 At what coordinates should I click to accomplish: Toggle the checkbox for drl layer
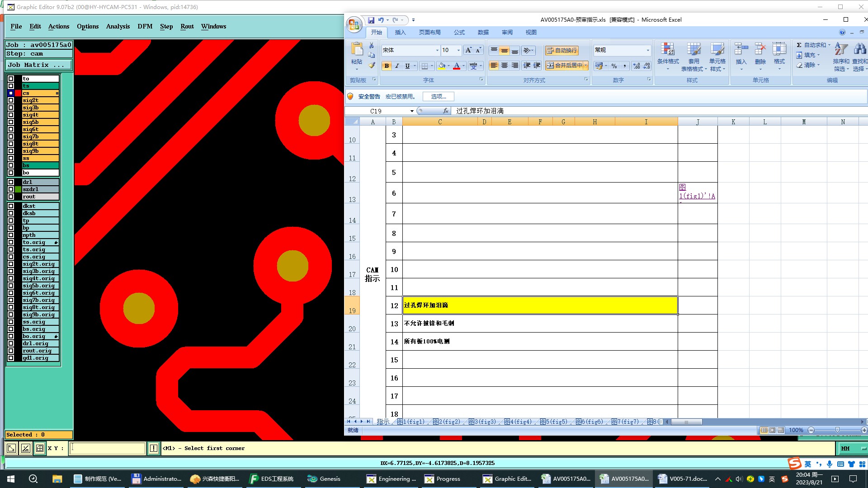(x=11, y=182)
